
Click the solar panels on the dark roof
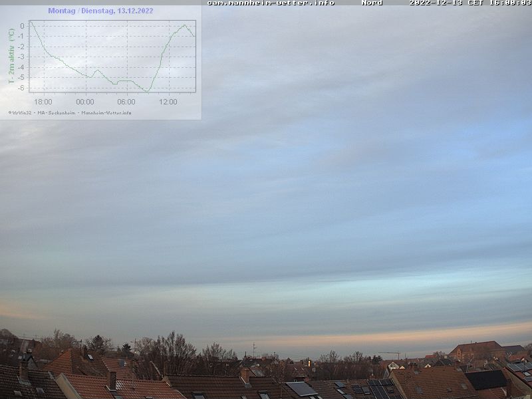(378, 388)
